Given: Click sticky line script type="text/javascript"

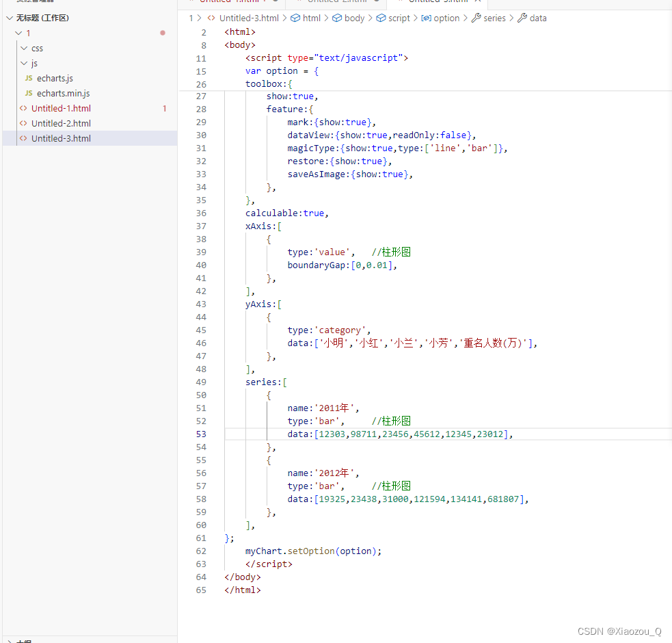Looking at the screenshot, I should click(327, 58).
